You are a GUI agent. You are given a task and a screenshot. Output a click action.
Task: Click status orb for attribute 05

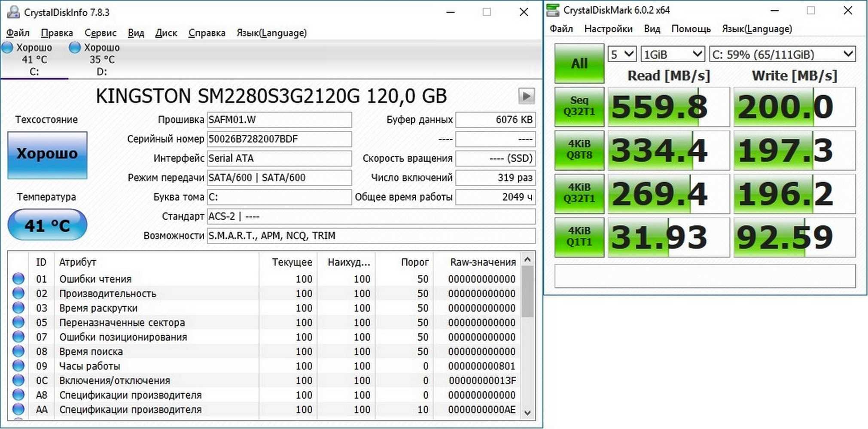coord(18,322)
